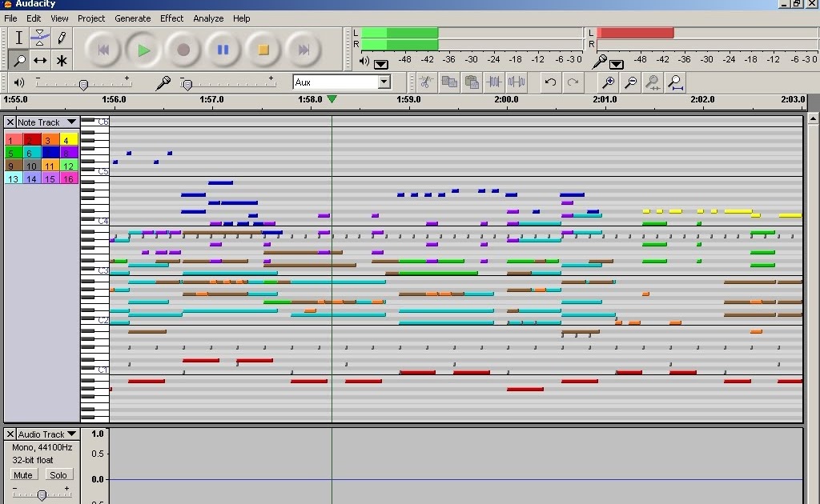The image size is (820, 504).
Task: Select the Draw tool pencil icon
Action: click(60, 37)
